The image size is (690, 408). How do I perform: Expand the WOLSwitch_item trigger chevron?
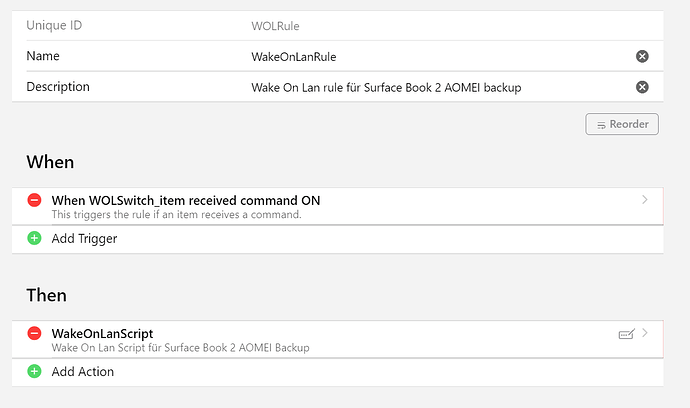point(645,200)
